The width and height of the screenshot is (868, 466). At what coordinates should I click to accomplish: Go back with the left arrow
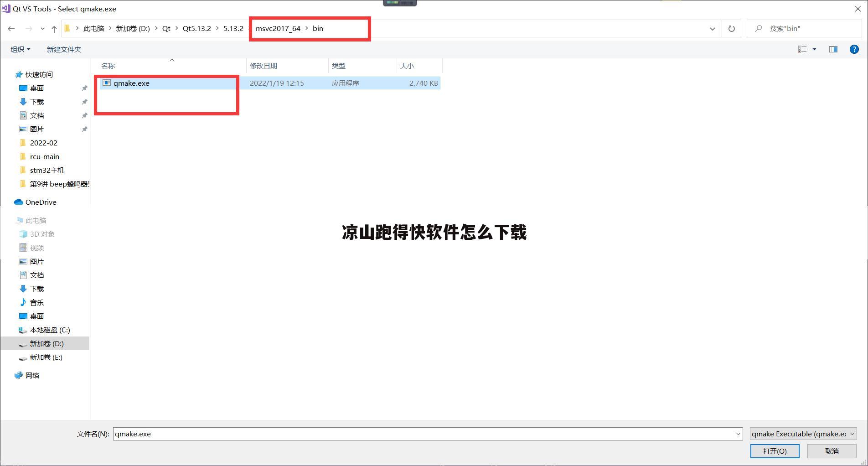coord(11,28)
